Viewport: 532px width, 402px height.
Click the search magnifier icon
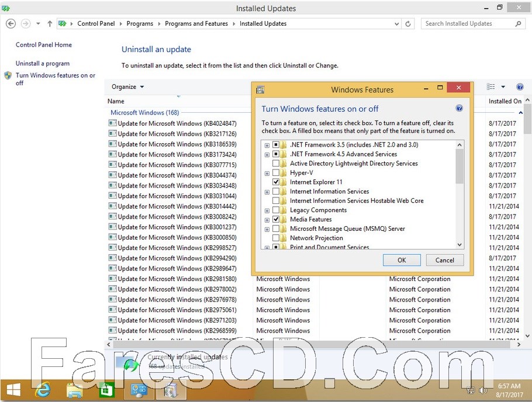(518, 24)
